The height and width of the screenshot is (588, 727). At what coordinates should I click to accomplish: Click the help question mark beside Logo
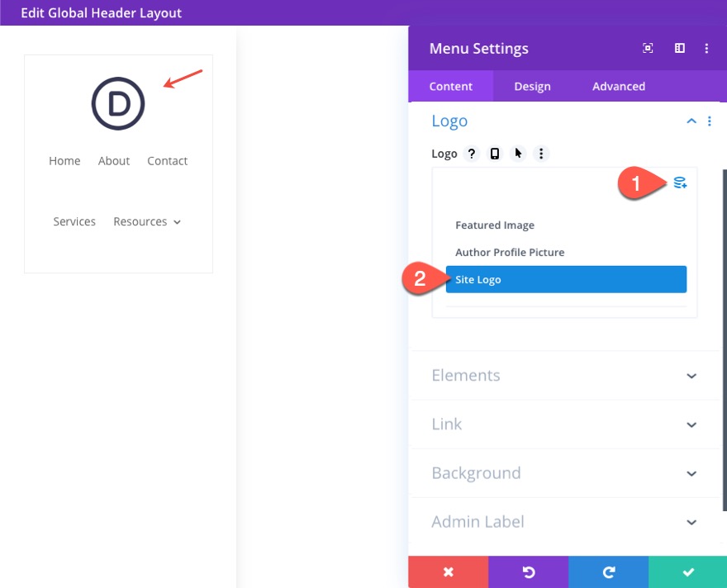click(471, 154)
